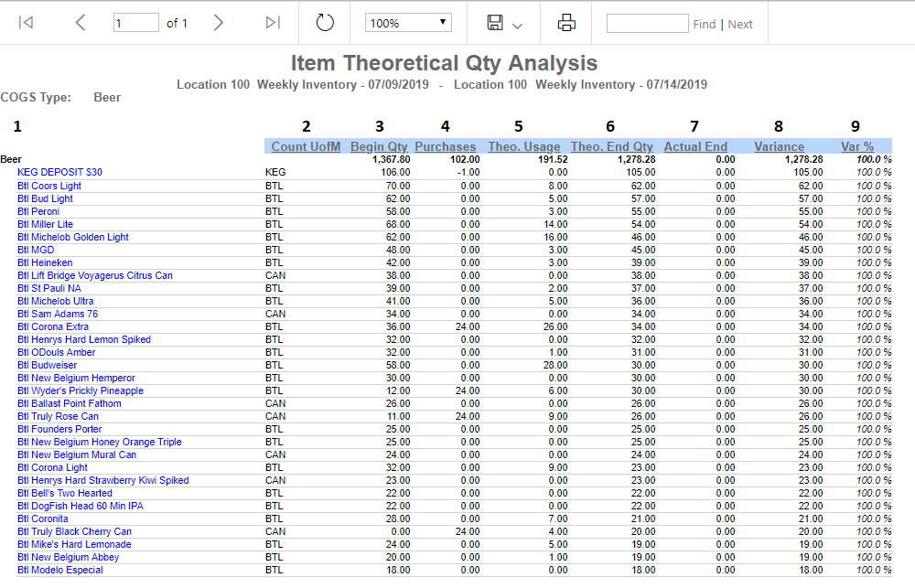This screenshot has height=588, width=915.
Task: Open the Btl Budweiser item
Action: click(48, 365)
